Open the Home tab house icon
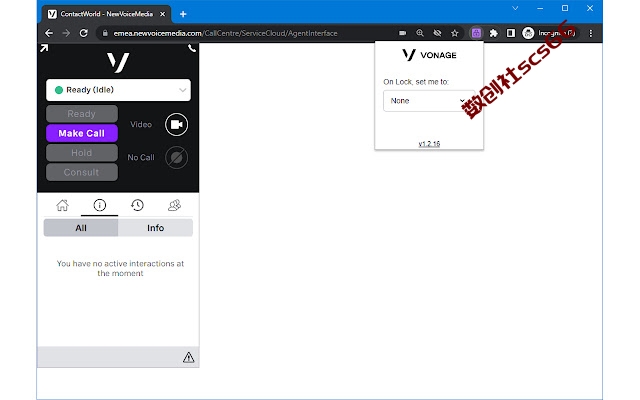The width and height of the screenshot is (640, 400). coord(62,205)
